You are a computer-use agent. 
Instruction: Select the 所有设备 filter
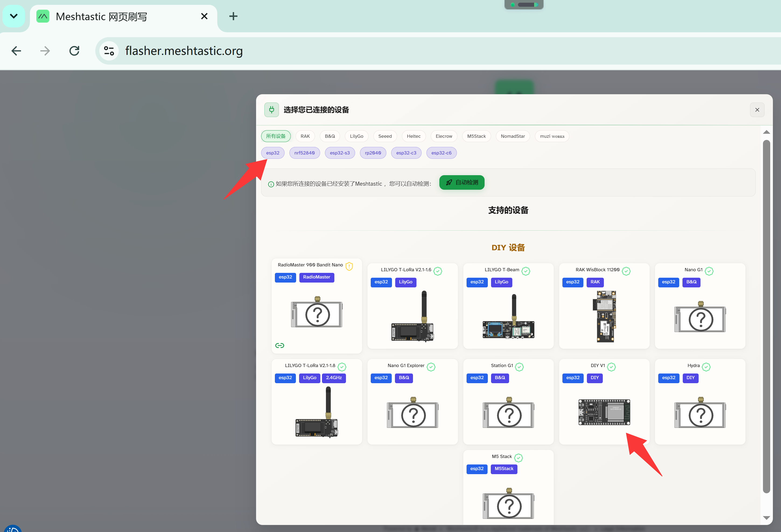276,136
